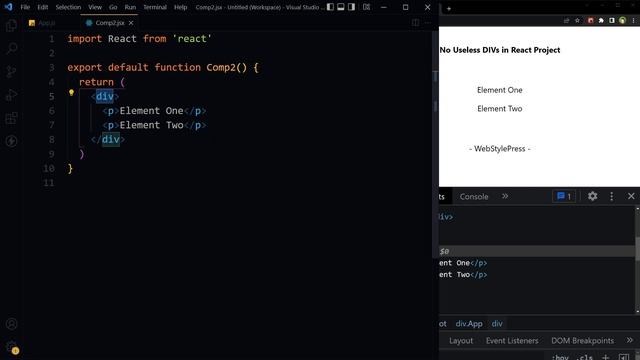Click the share page icon in browser toolbar
Image resolution: width=640 pixels, height=360 pixels.
click(566, 20)
